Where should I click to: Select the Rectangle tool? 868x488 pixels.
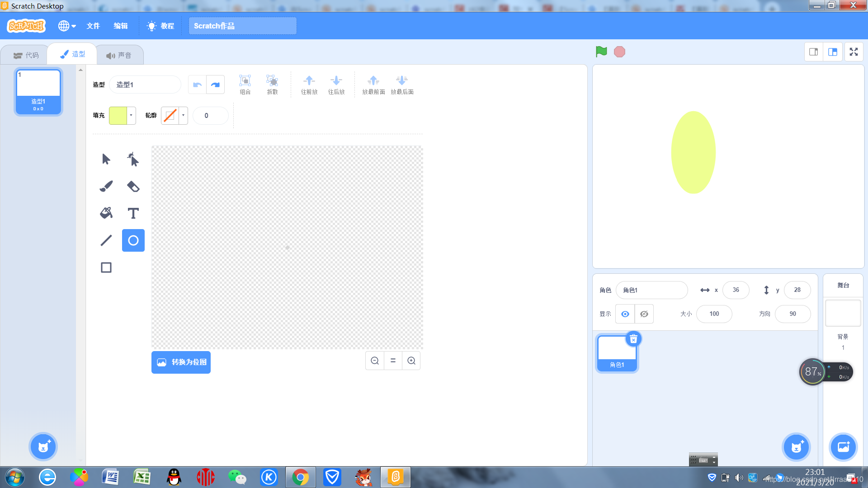click(106, 267)
